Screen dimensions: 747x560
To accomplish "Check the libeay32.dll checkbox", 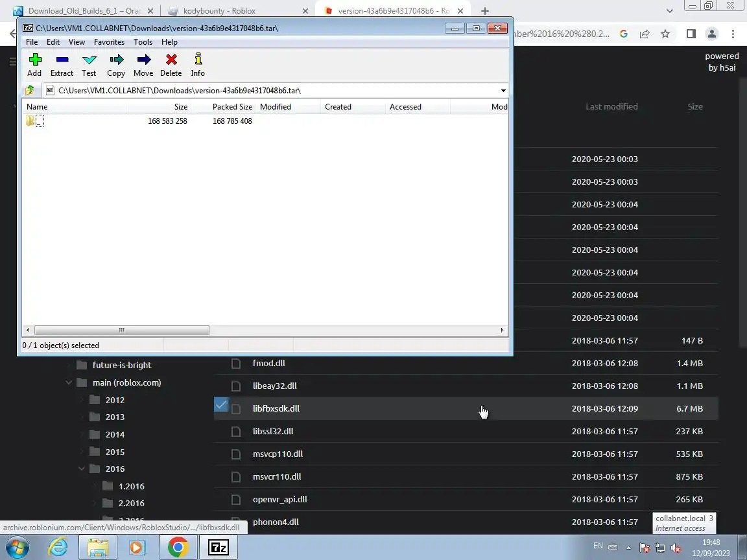I will (x=236, y=386).
